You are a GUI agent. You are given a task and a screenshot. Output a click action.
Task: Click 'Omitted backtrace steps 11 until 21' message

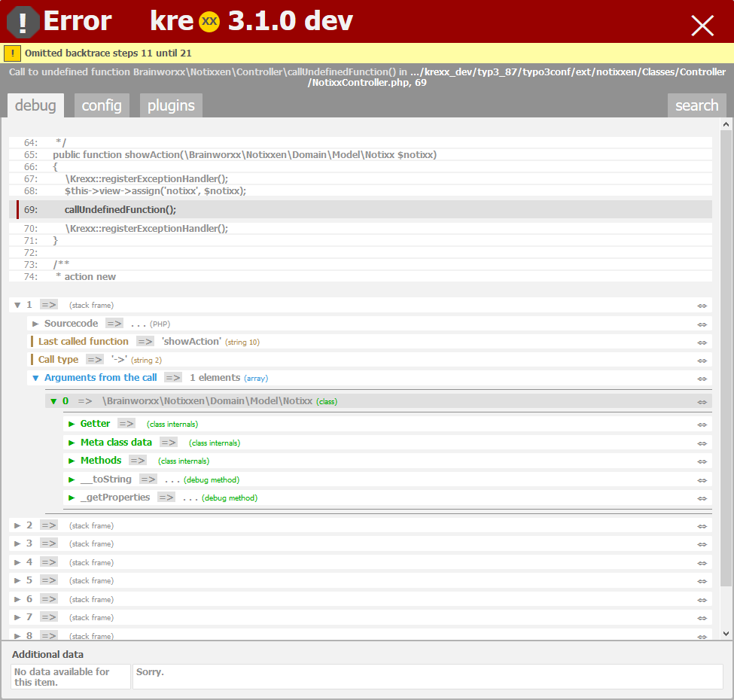click(x=108, y=53)
